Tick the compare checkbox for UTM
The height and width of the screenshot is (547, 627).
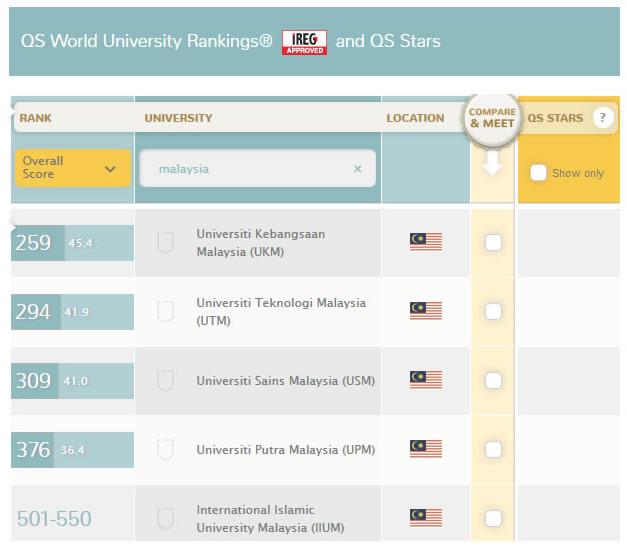493,311
